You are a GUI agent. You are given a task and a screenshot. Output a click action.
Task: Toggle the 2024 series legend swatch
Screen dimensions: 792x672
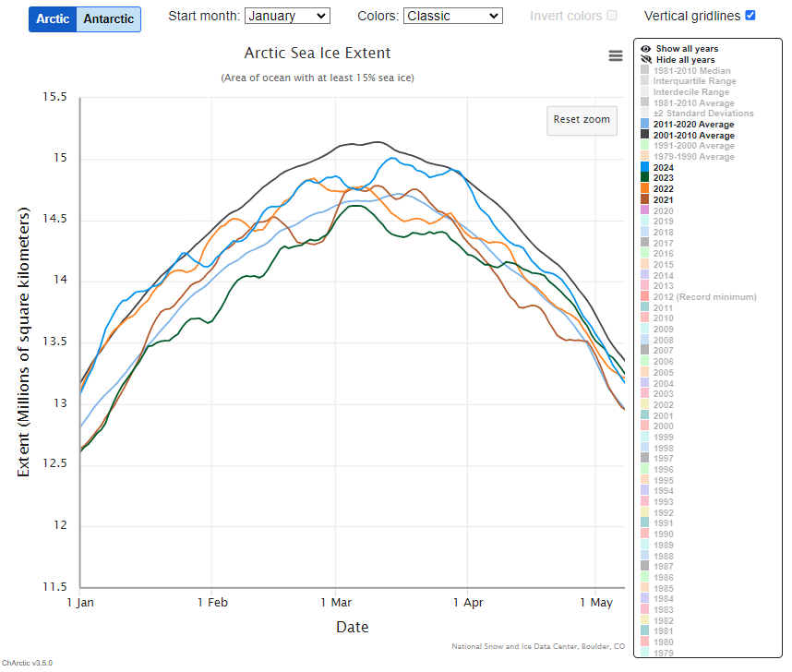(644, 167)
